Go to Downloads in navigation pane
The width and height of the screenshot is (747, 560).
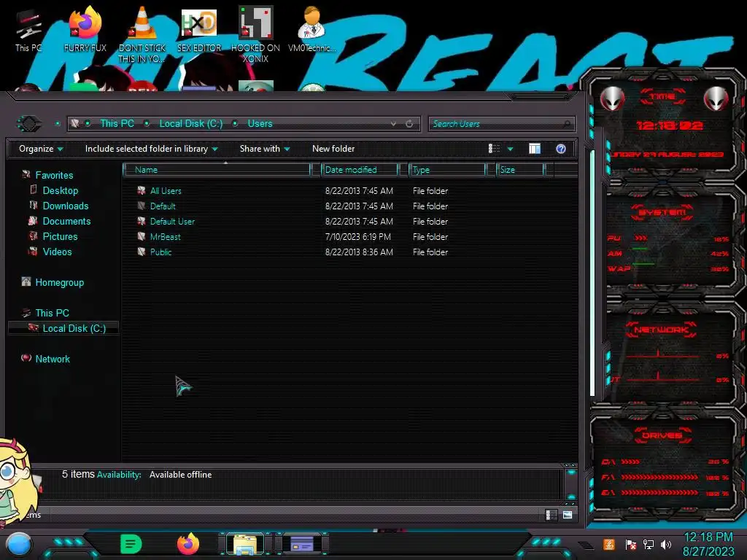65,206
